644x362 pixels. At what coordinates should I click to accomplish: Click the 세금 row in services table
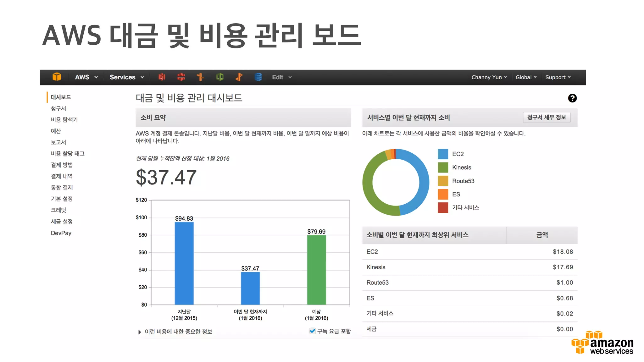coord(470,329)
